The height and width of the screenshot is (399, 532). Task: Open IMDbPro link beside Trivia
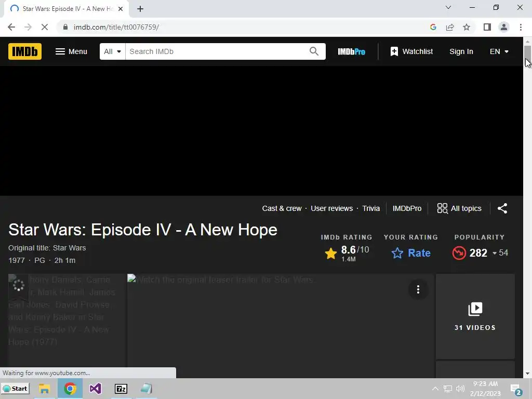(407, 208)
